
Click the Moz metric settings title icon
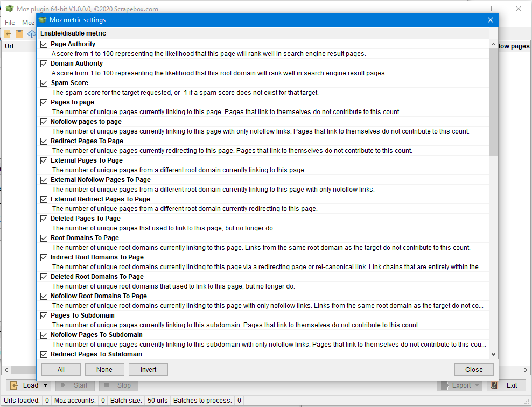click(43, 20)
